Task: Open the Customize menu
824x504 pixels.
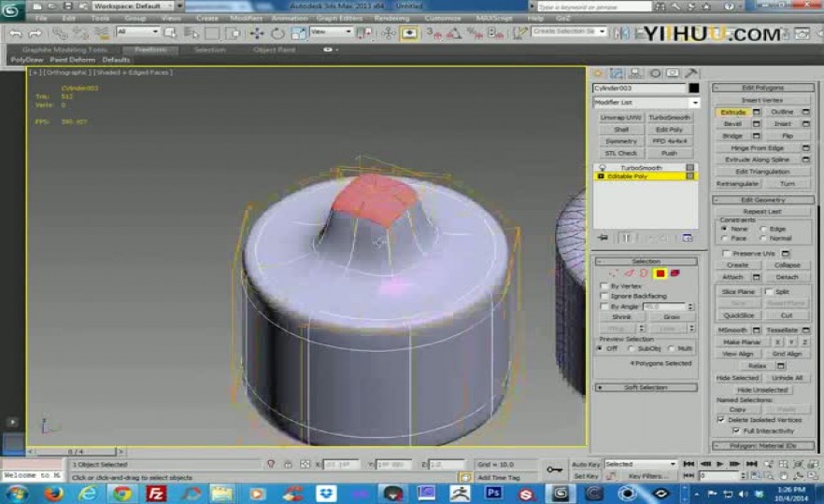Action: [443, 19]
